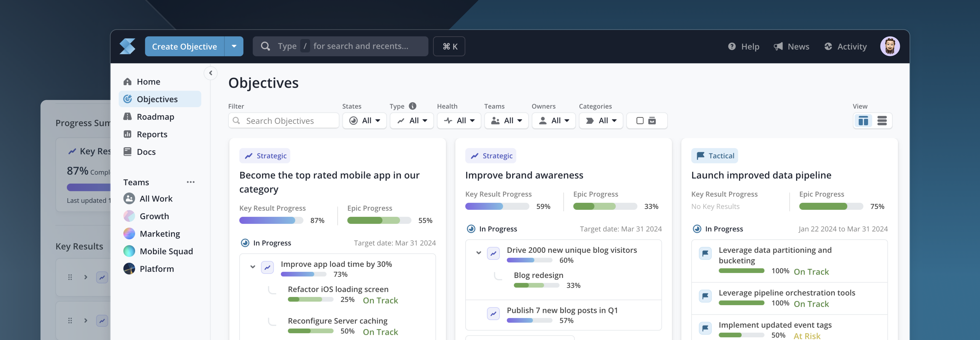
Task: Open the Roadmap view
Action: [155, 116]
